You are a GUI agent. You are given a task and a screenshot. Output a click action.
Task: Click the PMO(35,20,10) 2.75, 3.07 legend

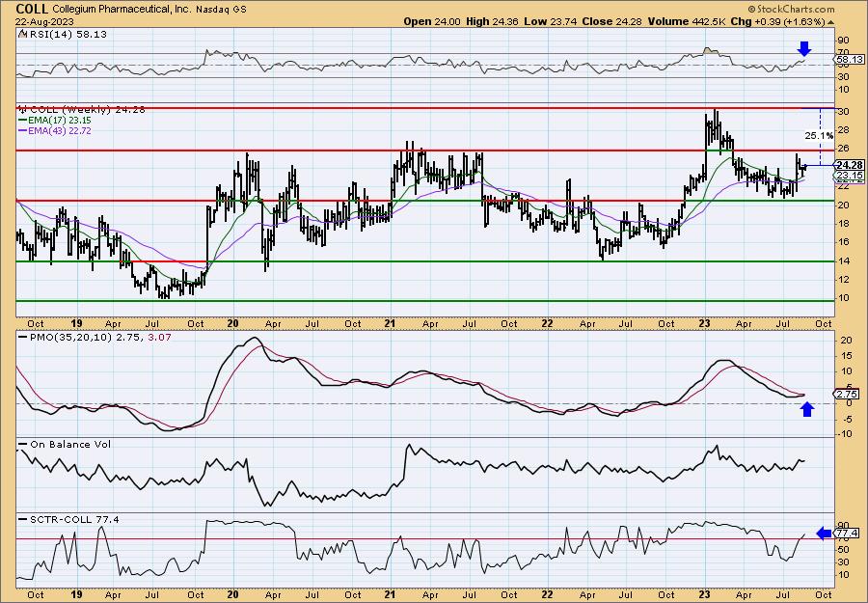point(95,336)
